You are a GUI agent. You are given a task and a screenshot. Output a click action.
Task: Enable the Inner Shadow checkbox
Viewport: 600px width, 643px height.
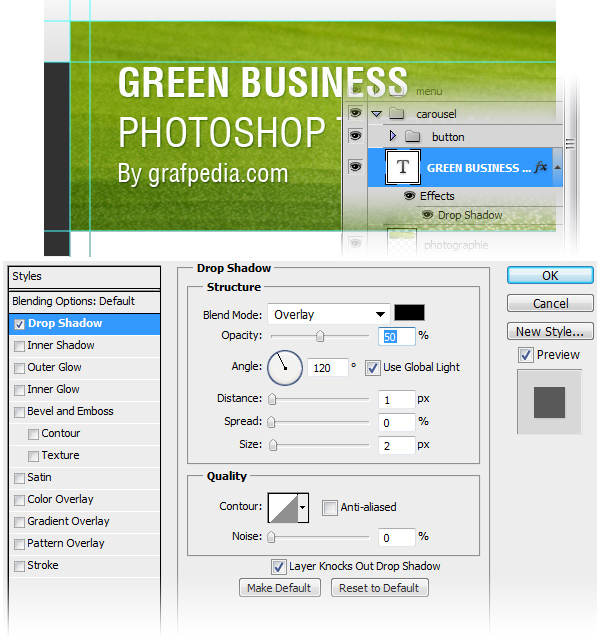click(19, 346)
